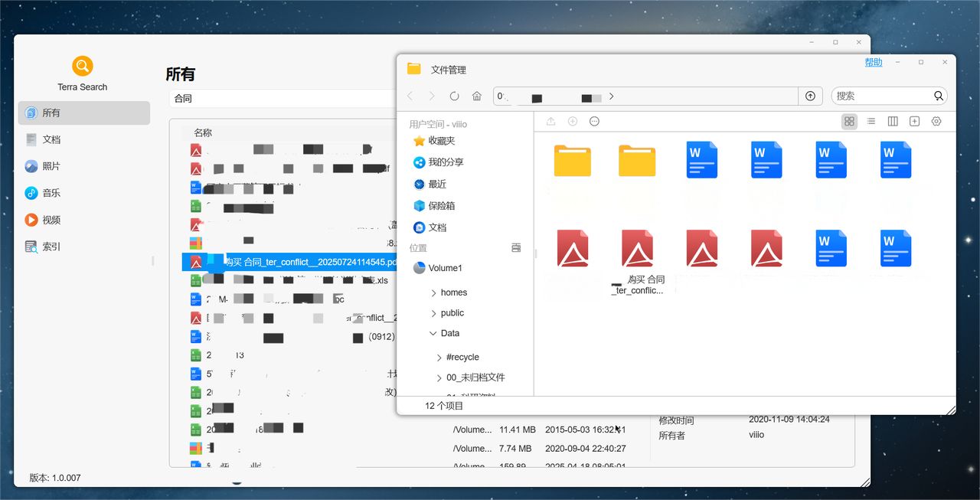Click the 版本: 1.0.007 label
This screenshot has width=980, height=500.
click(55, 478)
